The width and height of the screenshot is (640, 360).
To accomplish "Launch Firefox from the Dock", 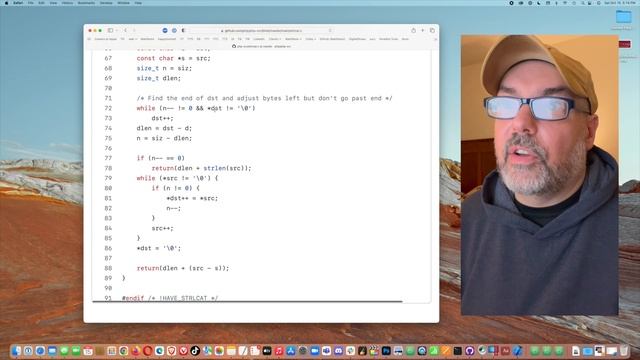I will [x=136, y=351].
